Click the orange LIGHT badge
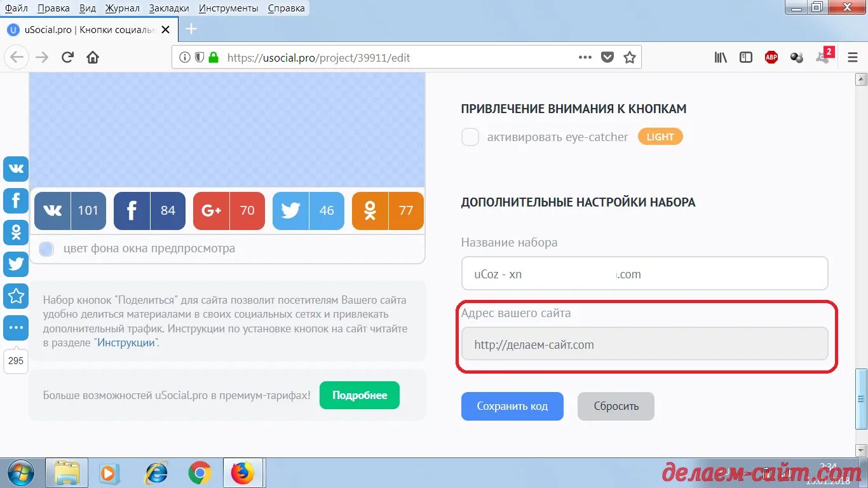This screenshot has width=868, height=488. [x=660, y=137]
